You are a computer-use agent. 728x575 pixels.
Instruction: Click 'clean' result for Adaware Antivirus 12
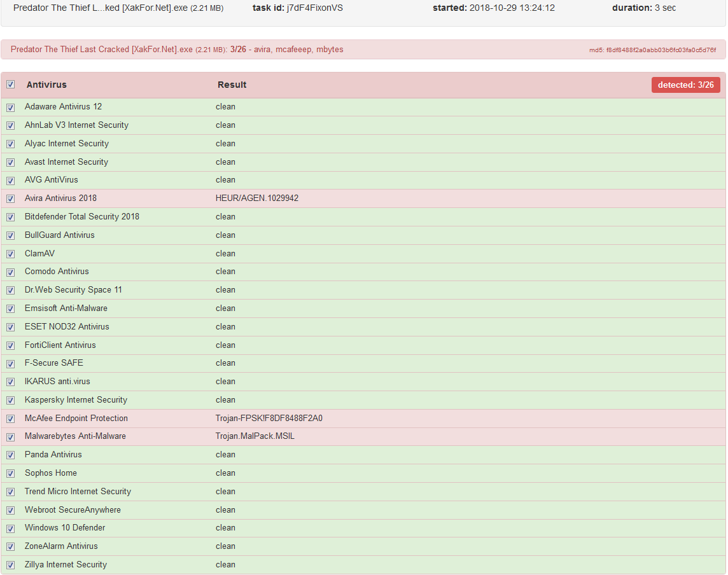click(x=225, y=107)
